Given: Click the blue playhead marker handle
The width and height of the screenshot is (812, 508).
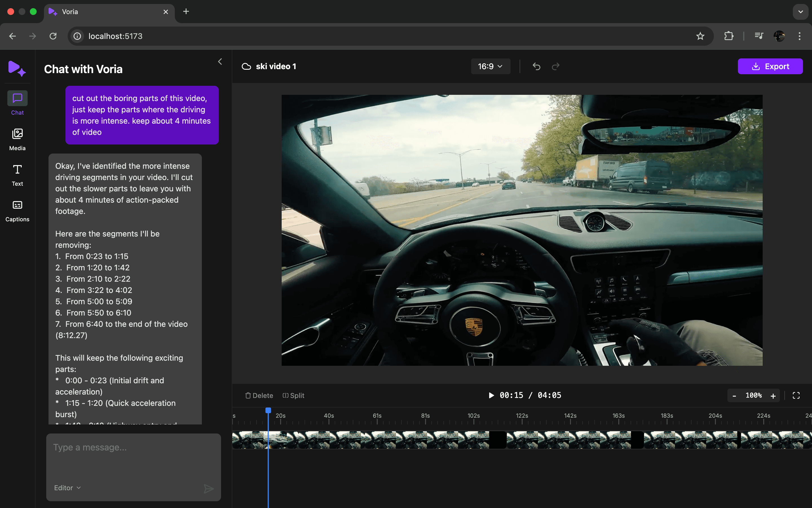Looking at the screenshot, I should 268,410.
